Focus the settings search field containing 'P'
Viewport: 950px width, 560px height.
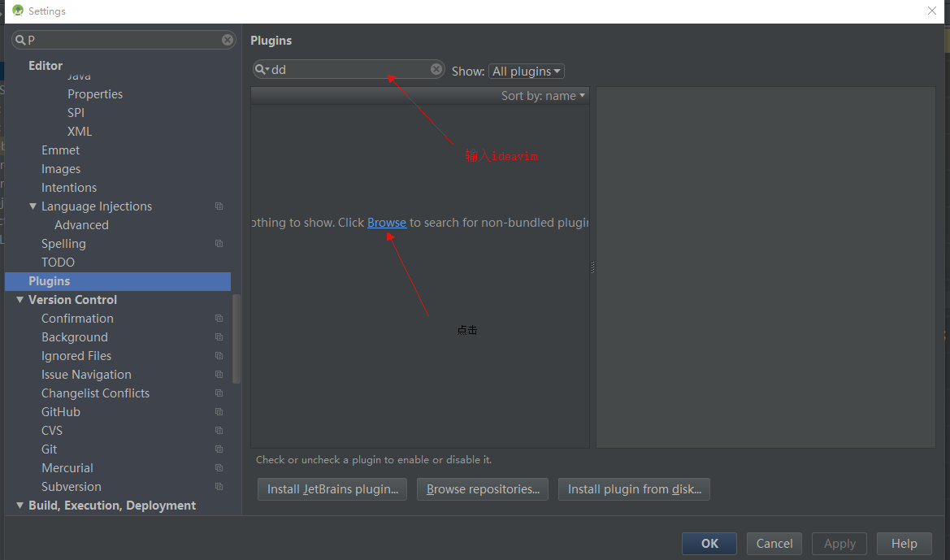click(124, 40)
